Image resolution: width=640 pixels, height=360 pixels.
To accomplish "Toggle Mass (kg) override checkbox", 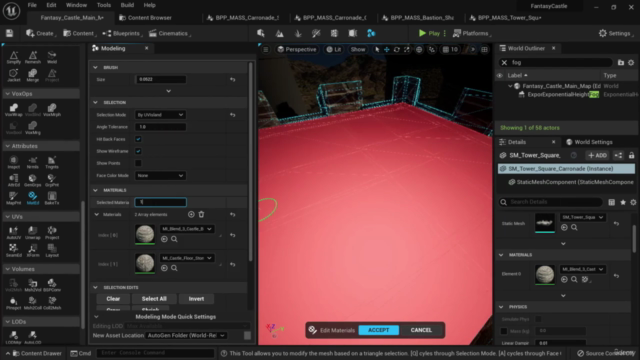I will coord(504,331).
